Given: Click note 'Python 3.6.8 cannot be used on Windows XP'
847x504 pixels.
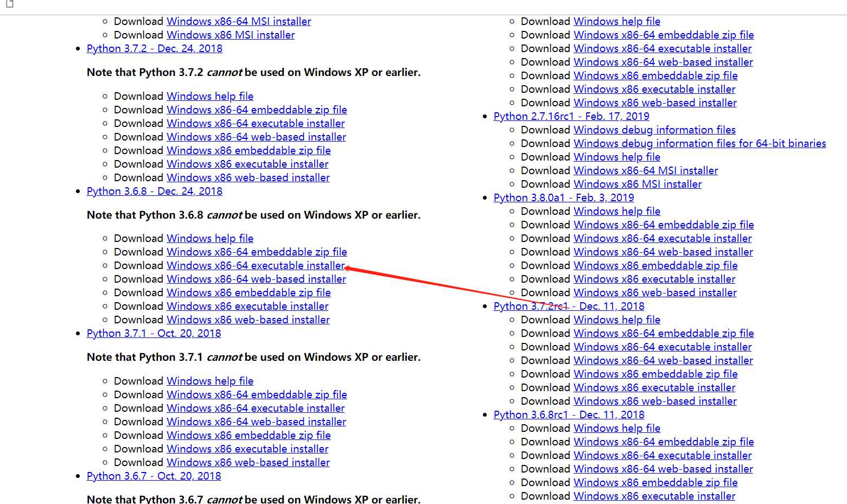Looking at the screenshot, I should [253, 215].
